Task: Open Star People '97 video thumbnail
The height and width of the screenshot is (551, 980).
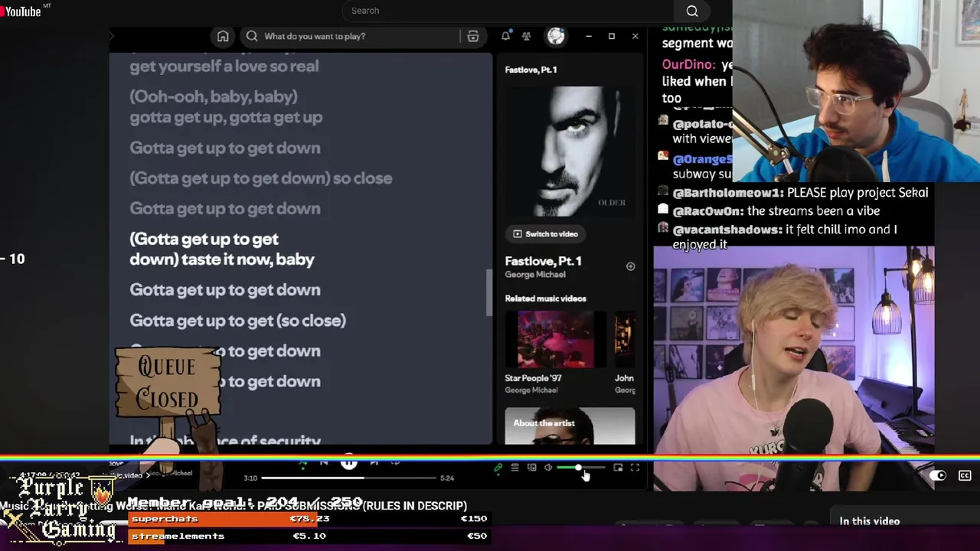Action: (x=555, y=340)
